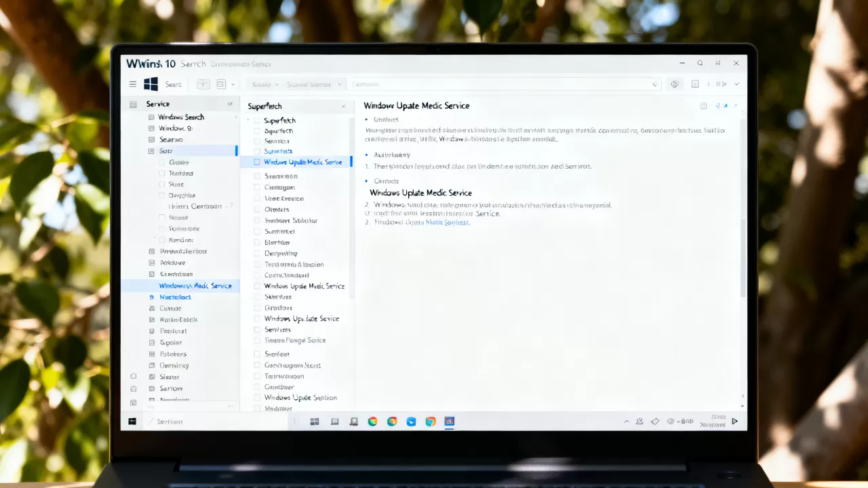Click the Windows logo in the toolbar

[151, 84]
